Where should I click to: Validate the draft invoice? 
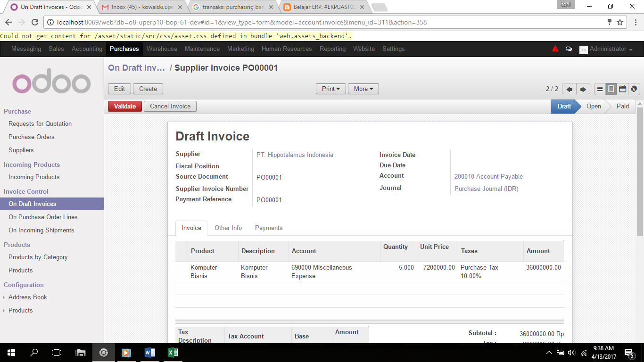tap(124, 106)
